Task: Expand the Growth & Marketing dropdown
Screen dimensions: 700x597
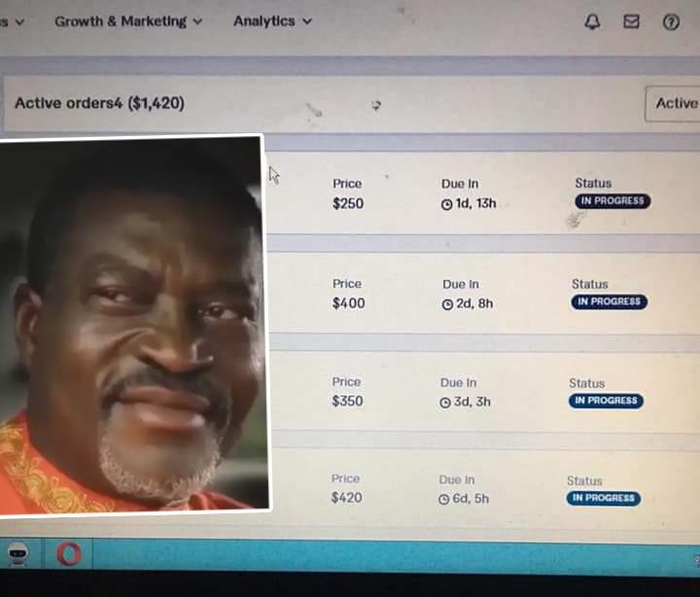Action: point(197,21)
